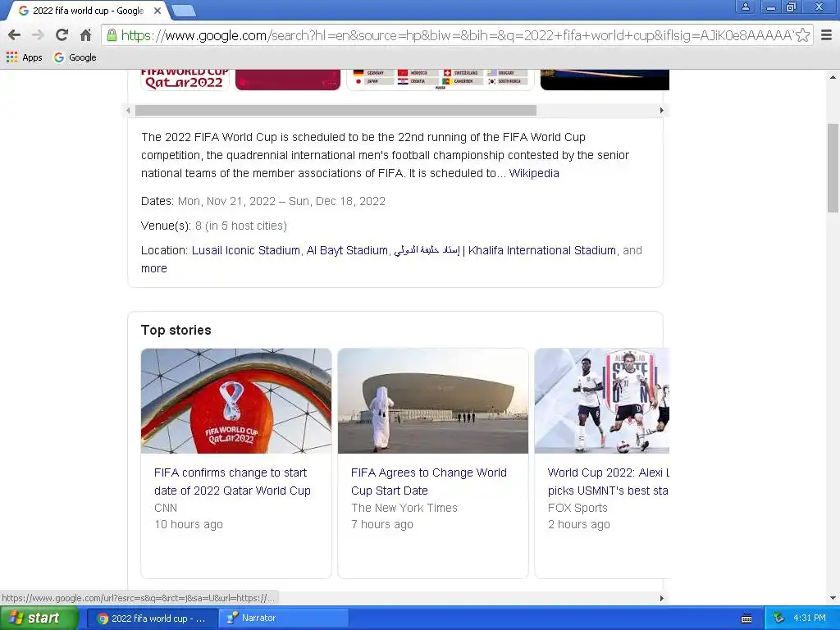
Task: Open Al Bayt Stadium link
Action: (347, 250)
